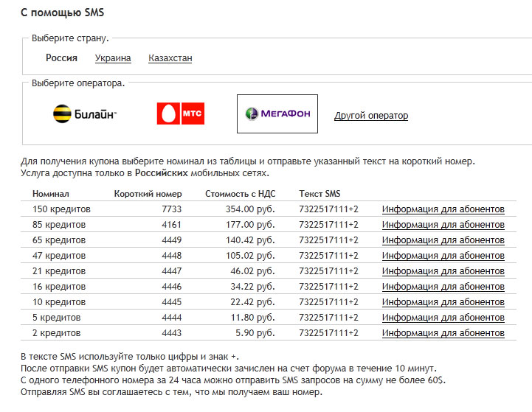Open the 'Другой оператор' link
532x412 pixels.
(371, 116)
